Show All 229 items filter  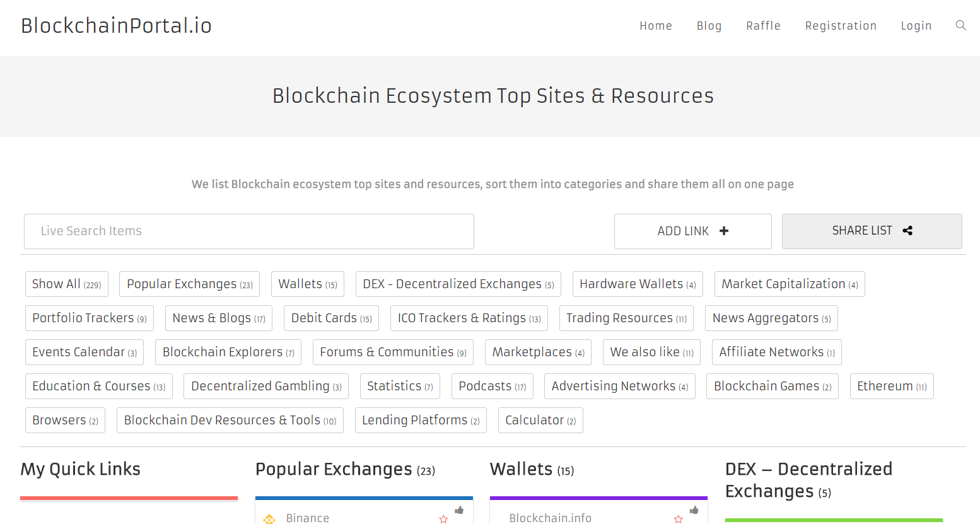pyautogui.click(x=66, y=284)
